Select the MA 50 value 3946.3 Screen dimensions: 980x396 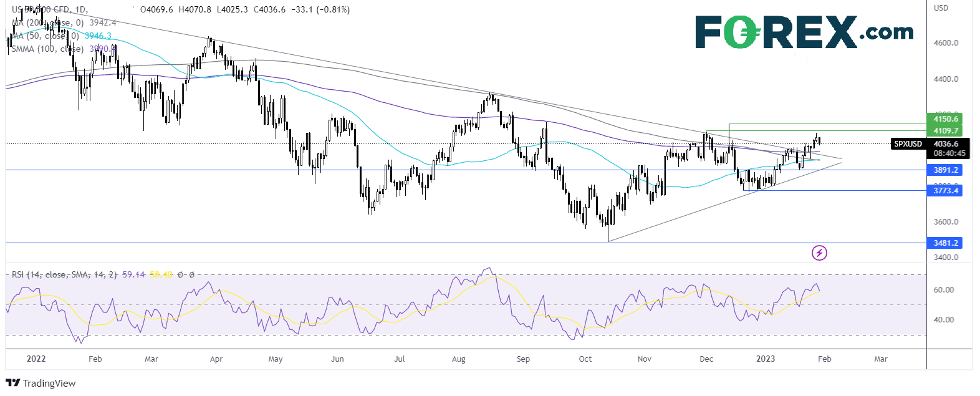coord(98,36)
